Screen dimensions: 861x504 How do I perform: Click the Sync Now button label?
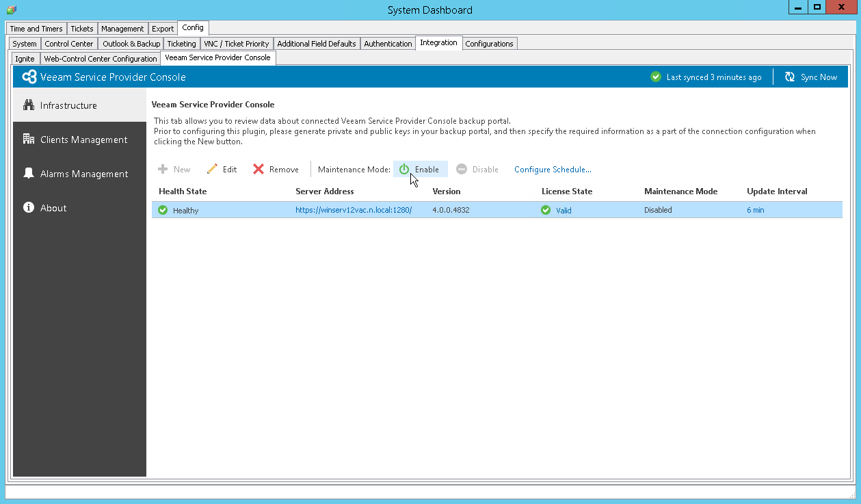(819, 77)
